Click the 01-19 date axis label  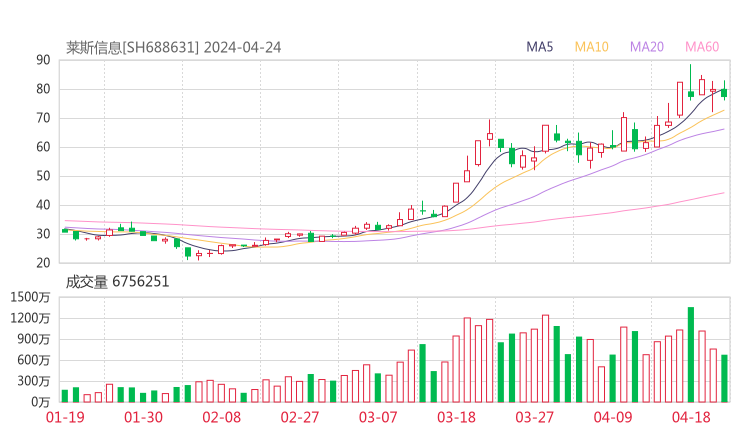click(x=65, y=417)
